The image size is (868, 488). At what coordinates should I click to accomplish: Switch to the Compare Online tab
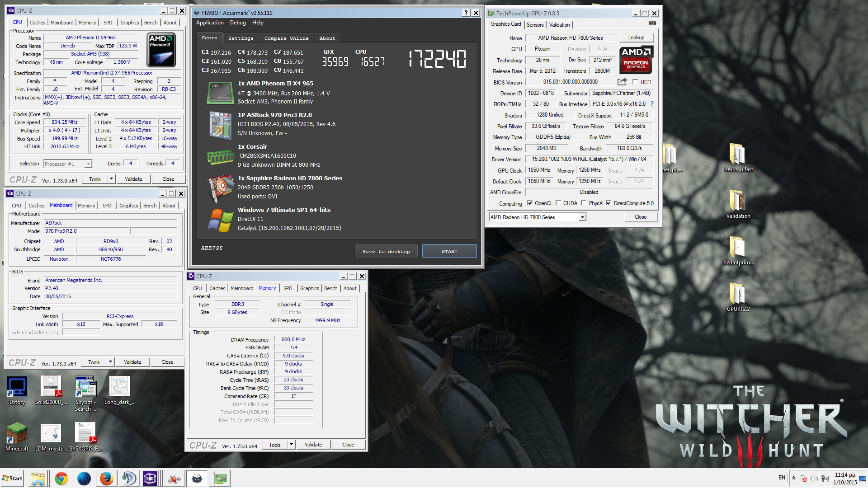[x=286, y=38]
